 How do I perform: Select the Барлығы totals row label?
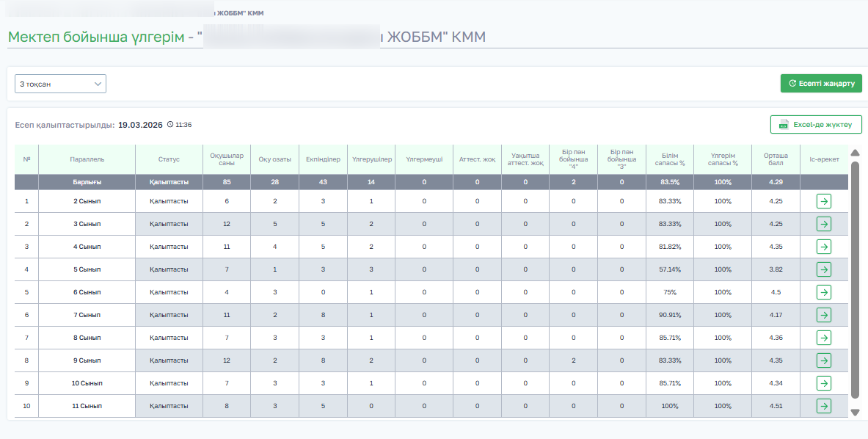coord(87,182)
